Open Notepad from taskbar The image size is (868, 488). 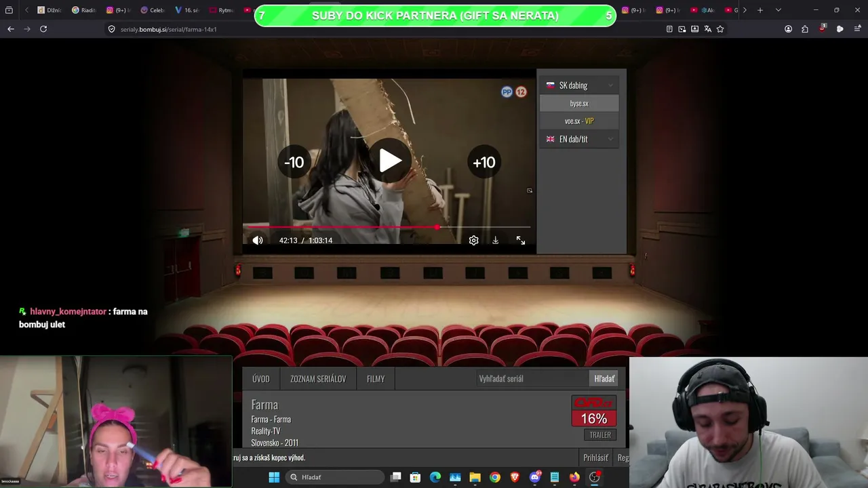tap(555, 477)
